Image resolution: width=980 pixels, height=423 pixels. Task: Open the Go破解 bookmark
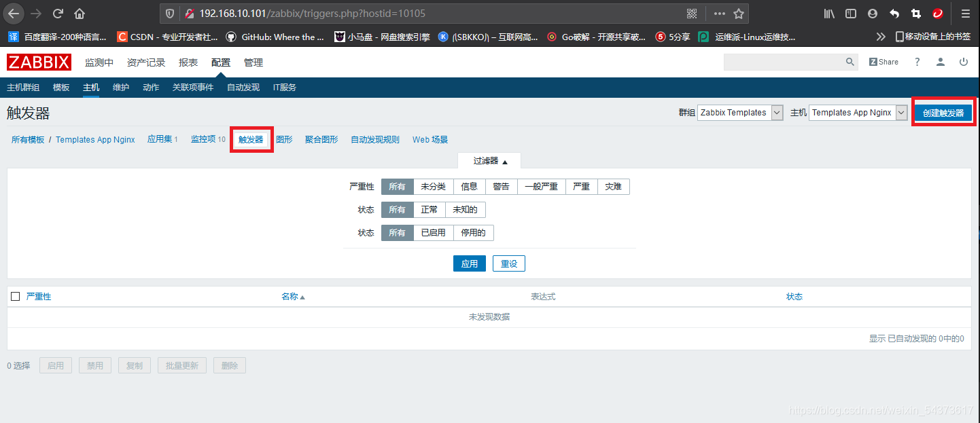[597, 37]
